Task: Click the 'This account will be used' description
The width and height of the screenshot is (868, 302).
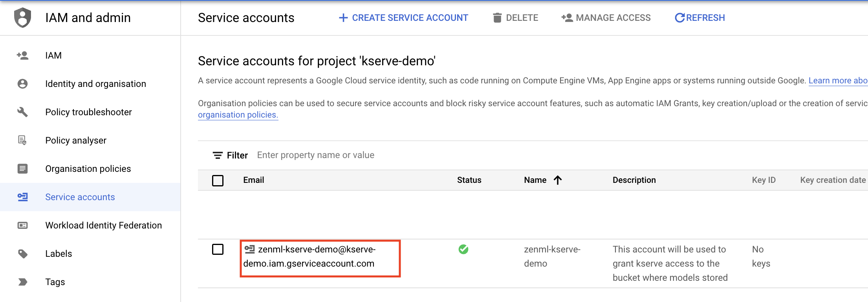Action: (670, 263)
